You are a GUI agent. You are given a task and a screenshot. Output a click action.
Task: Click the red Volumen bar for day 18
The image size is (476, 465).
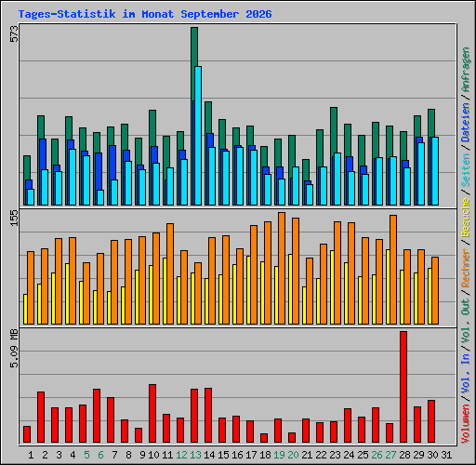(x=264, y=438)
